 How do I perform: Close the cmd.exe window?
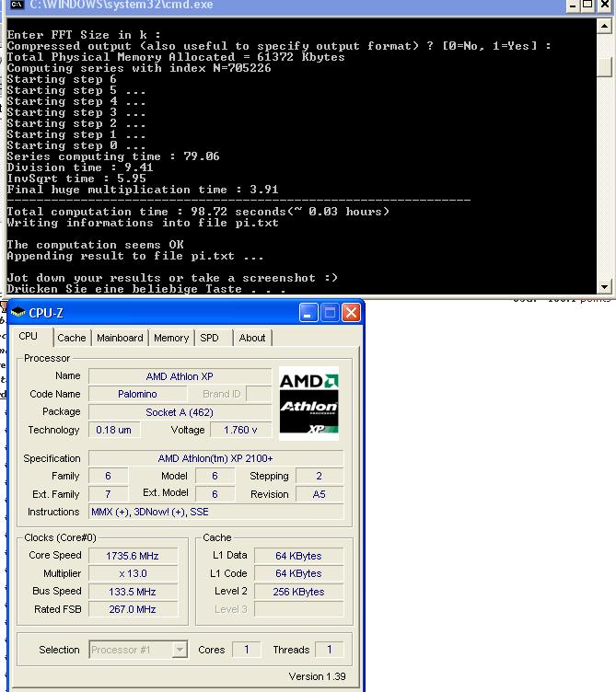coord(605,6)
